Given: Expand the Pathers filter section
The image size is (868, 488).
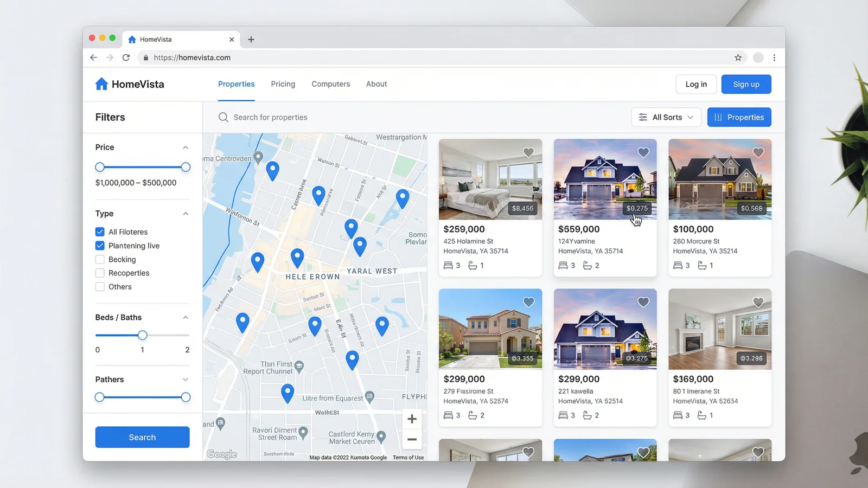Looking at the screenshot, I should pyautogui.click(x=186, y=380).
